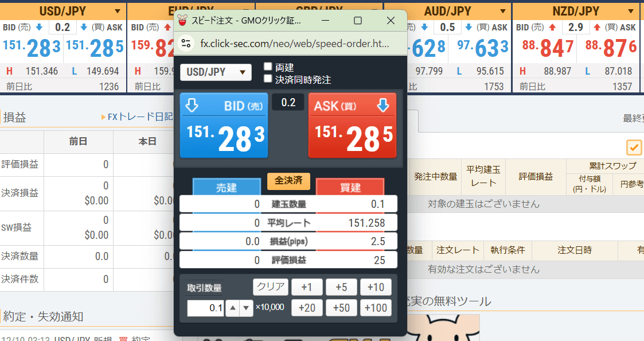Open the USD/JPY currency pair dropdown
This screenshot has height=341, width=644.
216,72
